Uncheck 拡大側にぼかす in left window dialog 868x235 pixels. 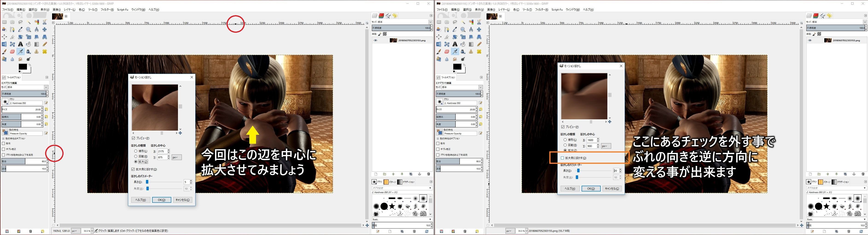(x=134, y=169)
